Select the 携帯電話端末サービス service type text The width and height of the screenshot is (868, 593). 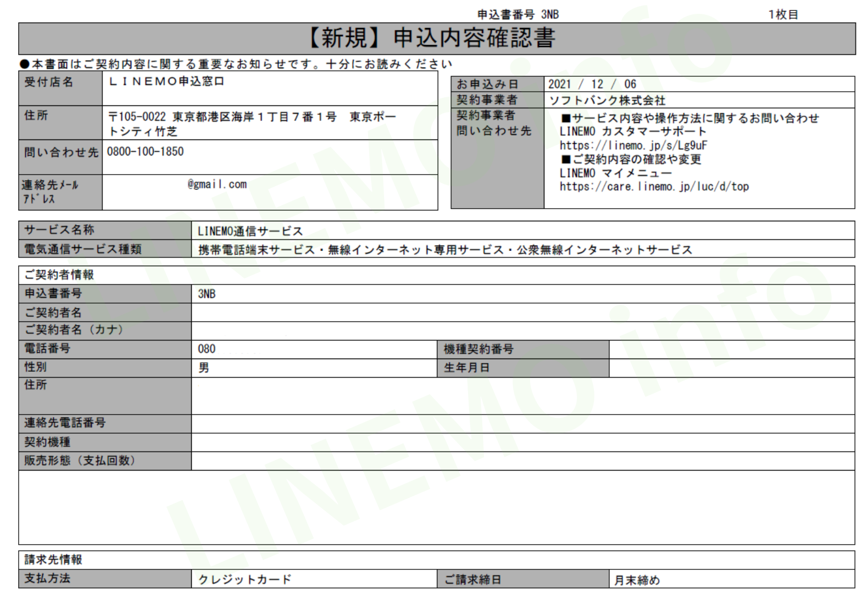[445, 250]
